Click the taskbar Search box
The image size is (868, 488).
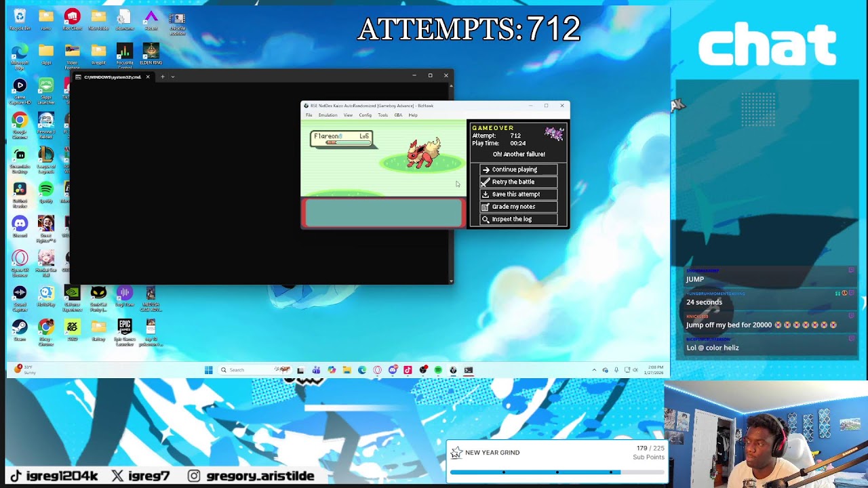pyautogui.click(x=256, y=370)
